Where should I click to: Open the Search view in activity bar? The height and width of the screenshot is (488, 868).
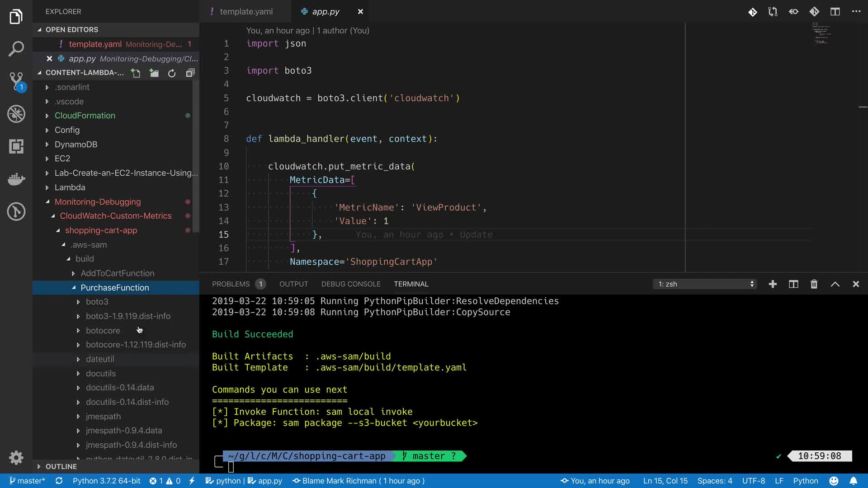(x=16, y=49)
